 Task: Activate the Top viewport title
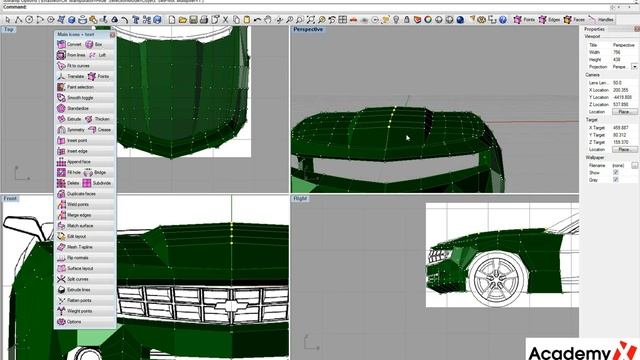coord(9,29)
